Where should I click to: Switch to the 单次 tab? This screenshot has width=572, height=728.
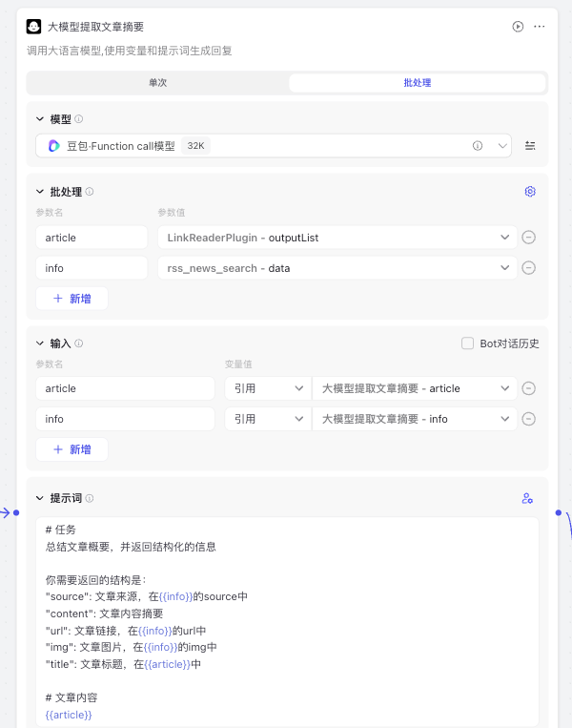pos(157,83)
